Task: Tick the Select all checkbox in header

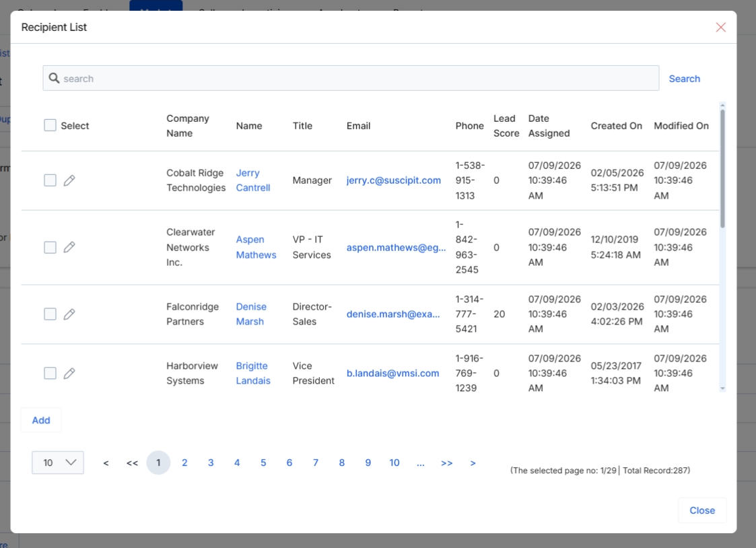Action: click(50, 125)
